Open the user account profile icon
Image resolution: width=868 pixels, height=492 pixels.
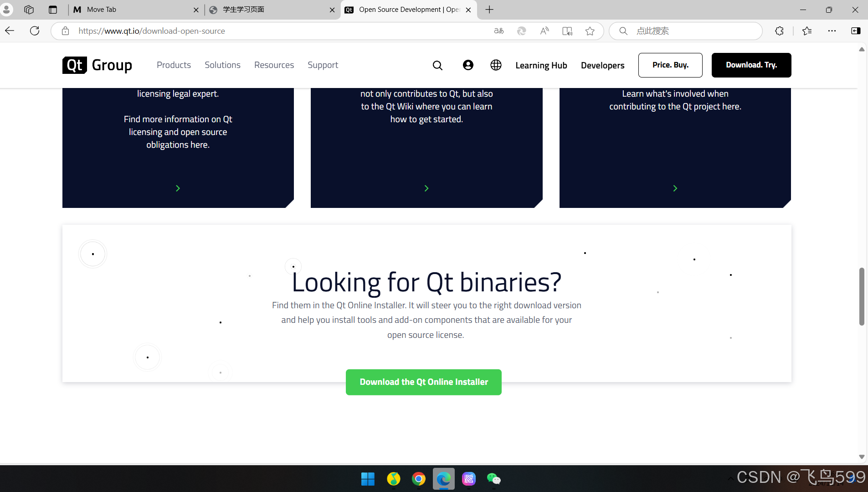[x=468, y=65]
